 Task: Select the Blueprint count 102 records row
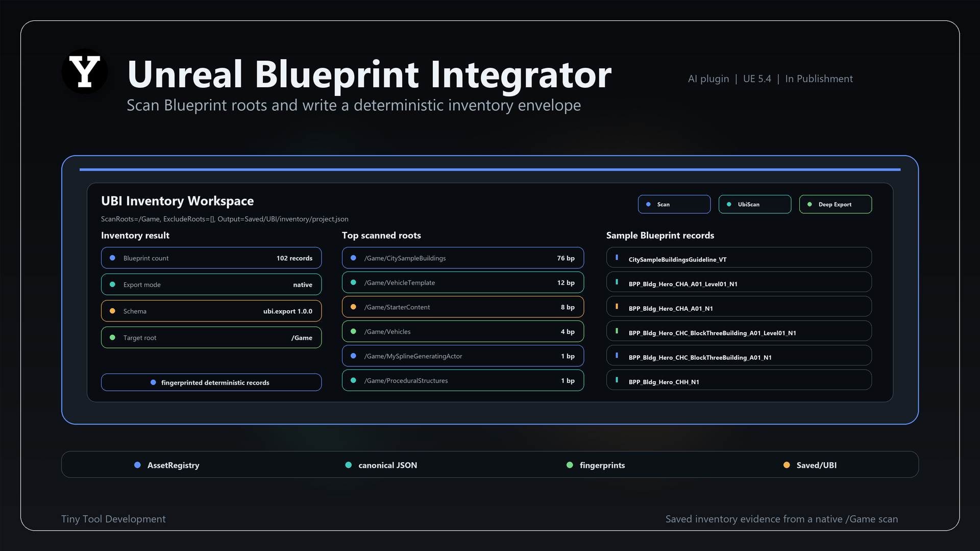pos(211,258)
